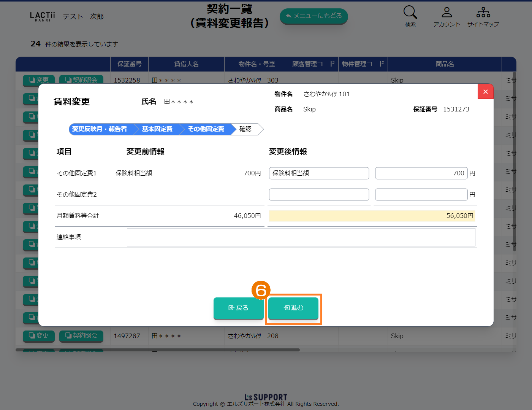
Task: Return to menu via メニューにもどる button
Action: pos(313,16)
